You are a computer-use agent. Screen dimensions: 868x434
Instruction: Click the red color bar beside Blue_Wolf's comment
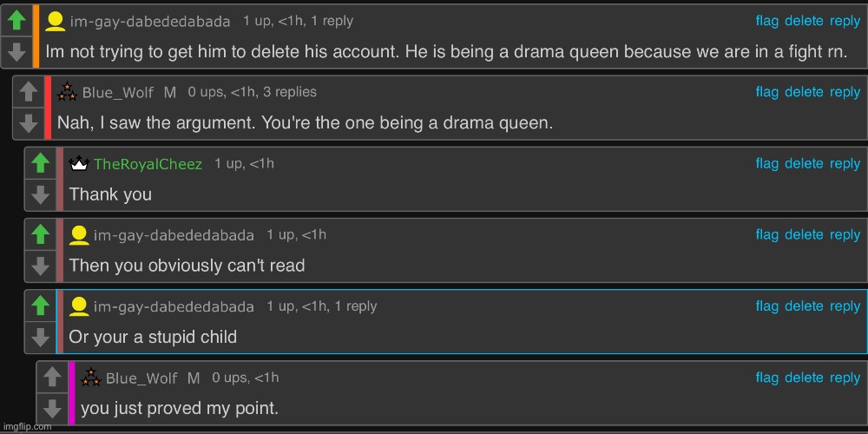coord(48,108)
